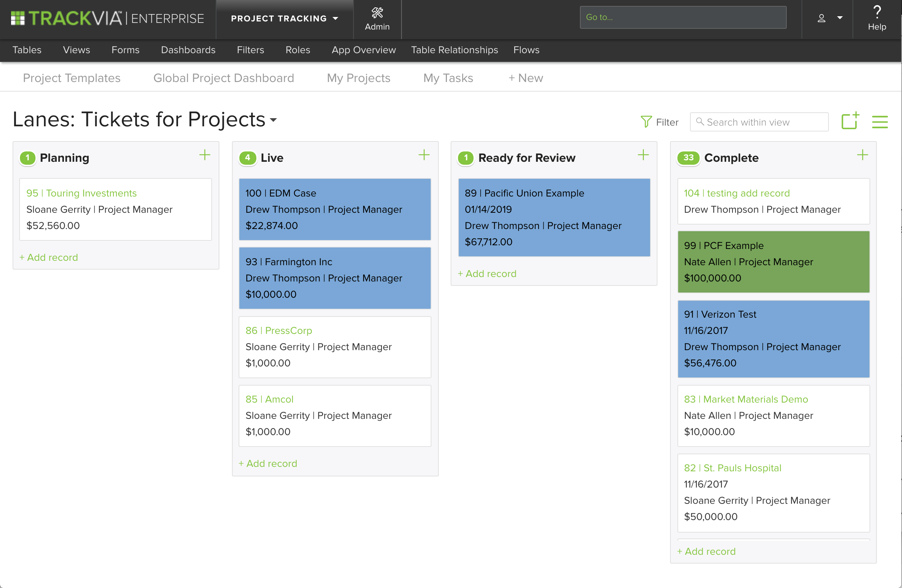Click the Go to... search field
Screen dimensions: 902x588
point(683,17)
